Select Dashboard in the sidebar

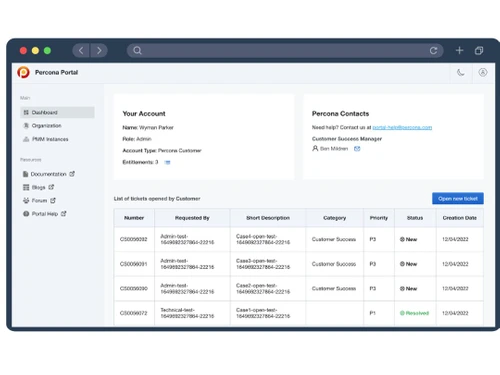(x=57, y=112)
